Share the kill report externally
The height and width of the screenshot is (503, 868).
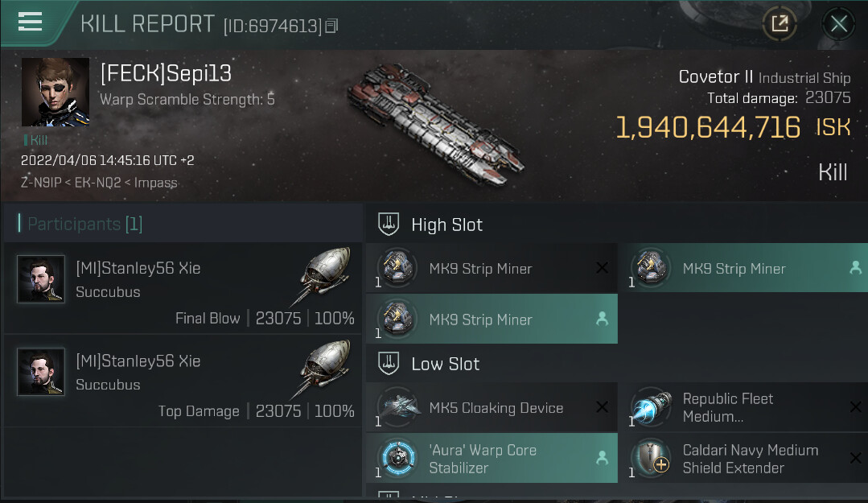[x=779, y=23]
